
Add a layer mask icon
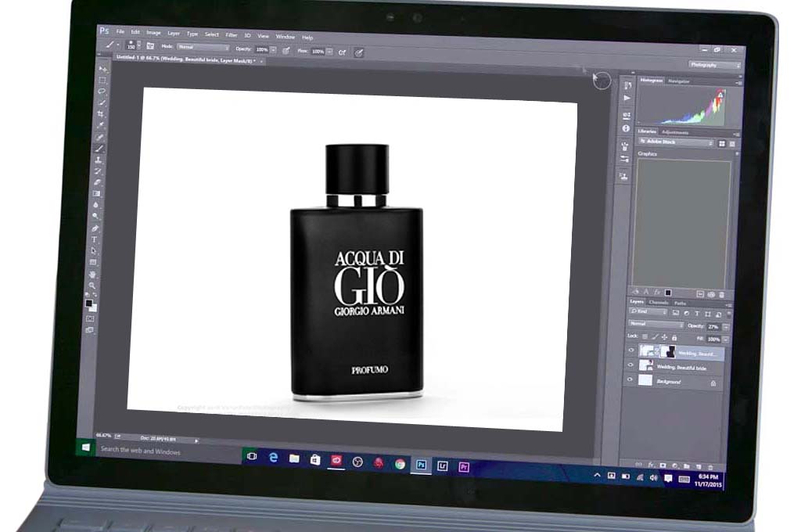[663, 465]
